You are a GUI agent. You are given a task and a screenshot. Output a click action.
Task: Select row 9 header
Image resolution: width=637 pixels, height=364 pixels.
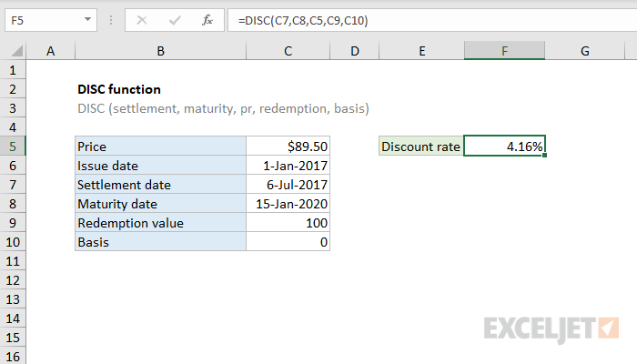13,223
